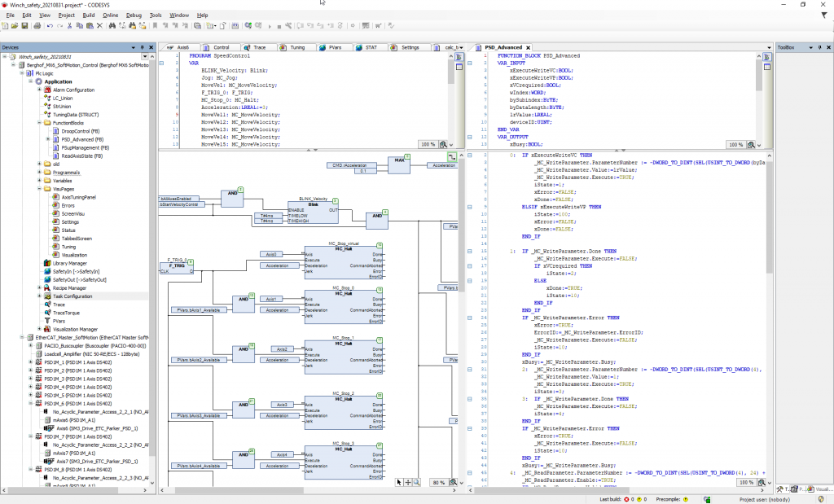Screen dimensions: 834x504
Task: Click the Build toolbar icon
Action: (235, 25)
